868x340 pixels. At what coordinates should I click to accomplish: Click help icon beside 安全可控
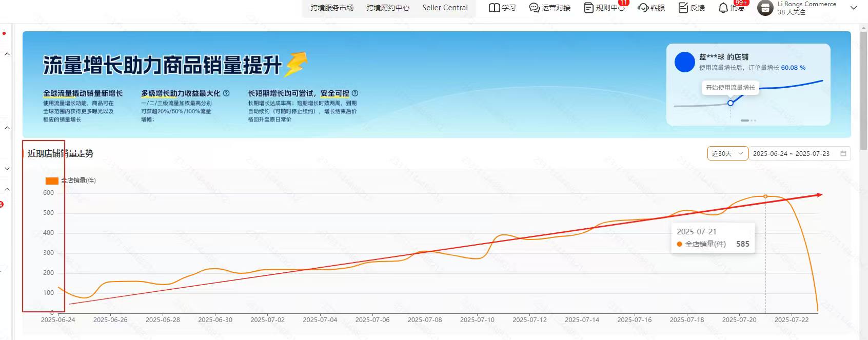355,93
